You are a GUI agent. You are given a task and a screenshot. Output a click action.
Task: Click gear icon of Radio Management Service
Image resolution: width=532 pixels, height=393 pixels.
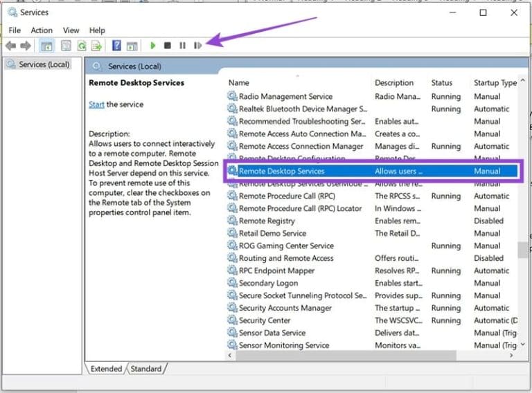coord(232,96)
